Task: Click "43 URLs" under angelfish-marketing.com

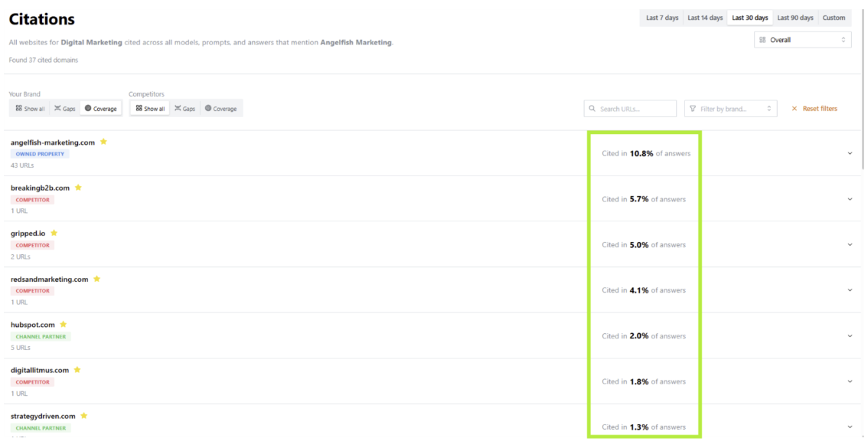Action: click(22, 165)
